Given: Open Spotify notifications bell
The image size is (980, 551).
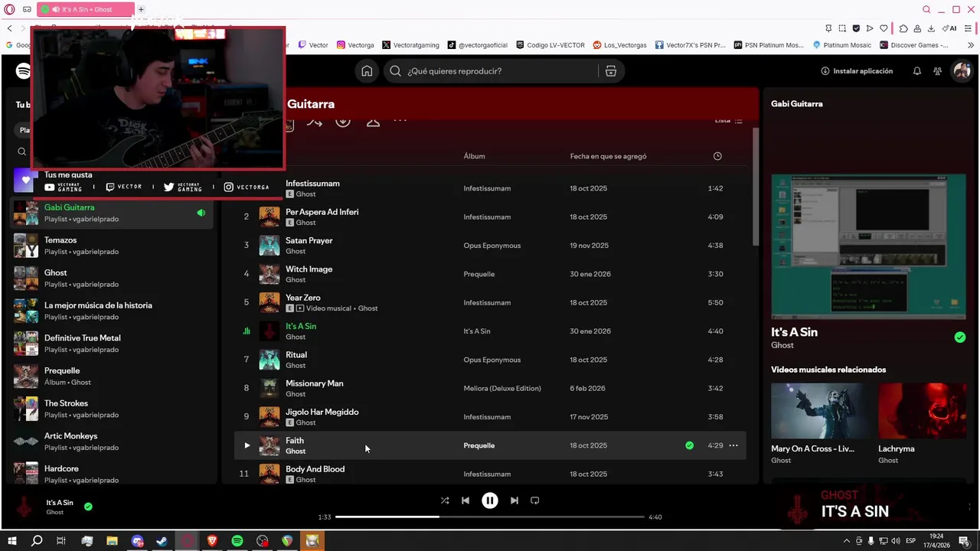Looking at the screenshot, I should [917, 71].
